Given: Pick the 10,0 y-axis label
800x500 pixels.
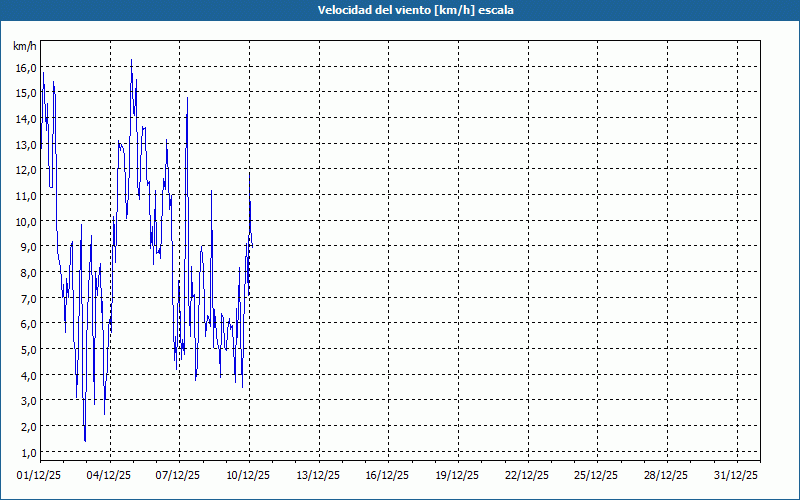Looking at the screenshot, I should 25,222.
